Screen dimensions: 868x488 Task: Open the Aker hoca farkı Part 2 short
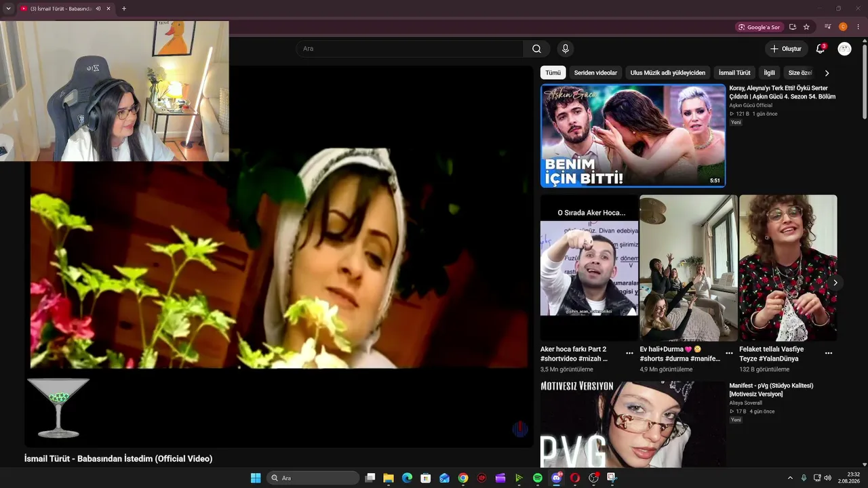(x=589, y=268)
